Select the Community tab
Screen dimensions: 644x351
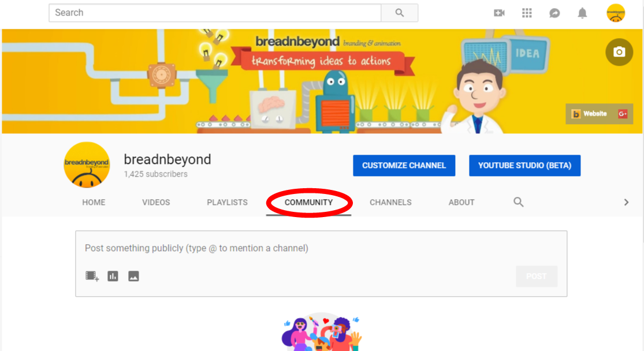(x=309, y=203)
